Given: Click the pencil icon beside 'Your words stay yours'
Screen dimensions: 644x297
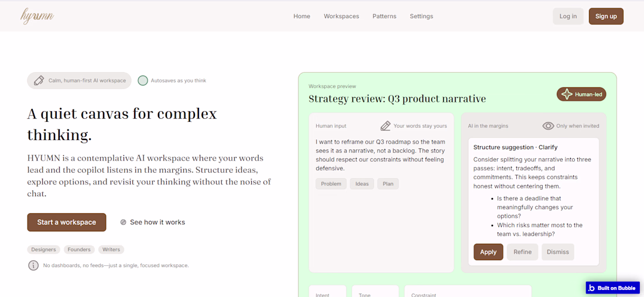Looking at the screenshot, I should (385, 126).
